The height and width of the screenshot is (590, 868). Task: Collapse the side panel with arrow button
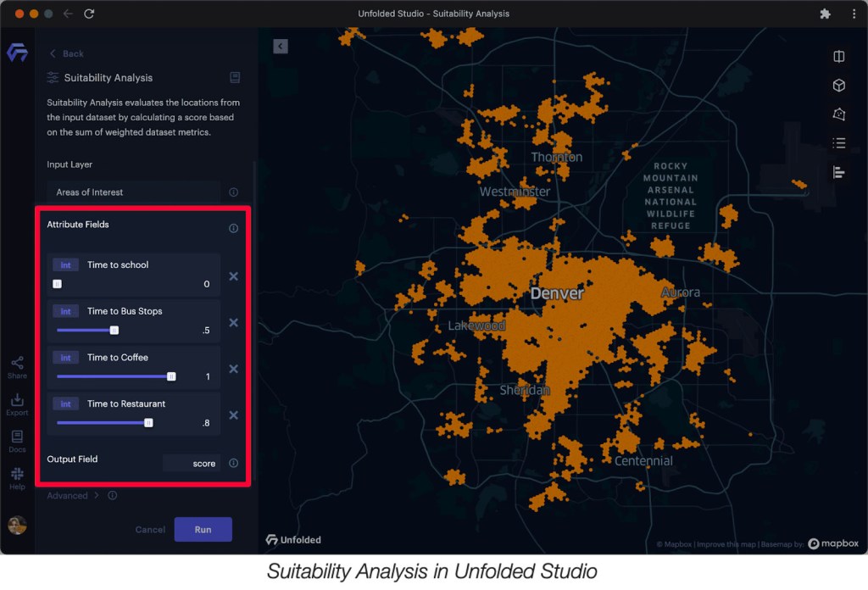tap(281, 46)
